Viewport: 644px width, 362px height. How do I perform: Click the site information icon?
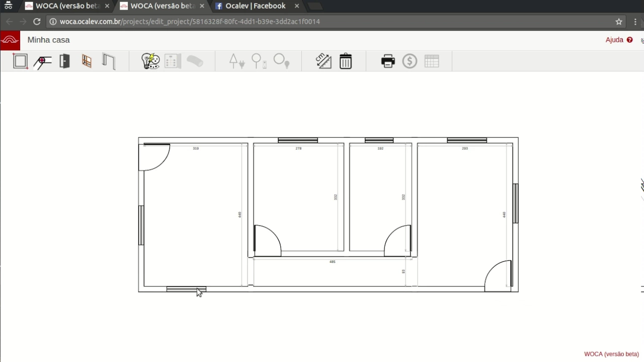tap(53, 22)
